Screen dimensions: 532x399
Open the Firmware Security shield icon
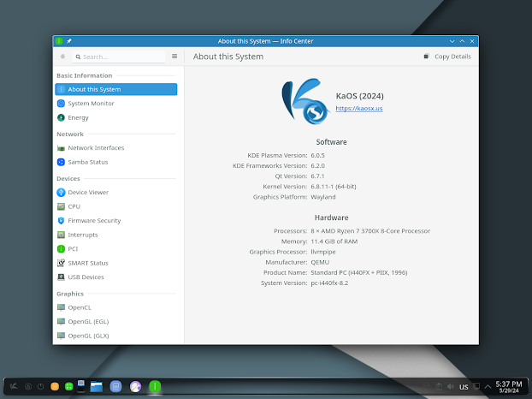(x=61, y=221)
